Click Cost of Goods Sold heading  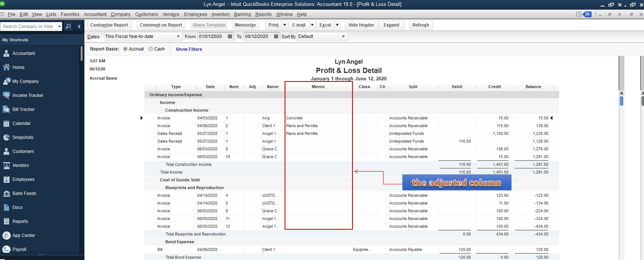[x=180, y=180]
